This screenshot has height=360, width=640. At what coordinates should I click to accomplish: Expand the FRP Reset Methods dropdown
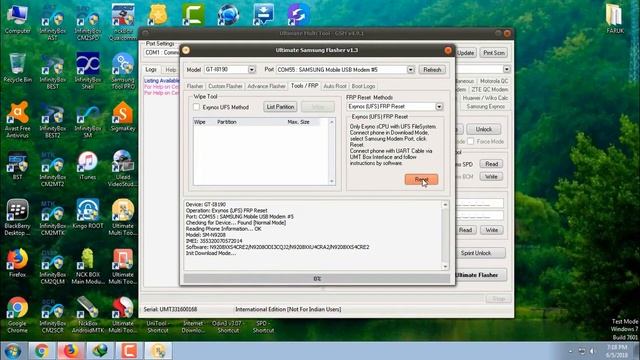pyautogui.click(x=439, y=107)
